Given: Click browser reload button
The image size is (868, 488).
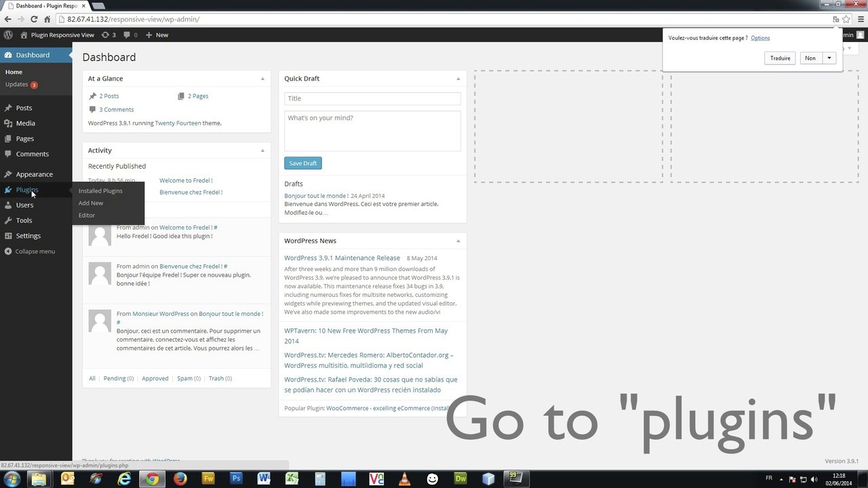Looking at the screenshot, I should pos(34,19).
